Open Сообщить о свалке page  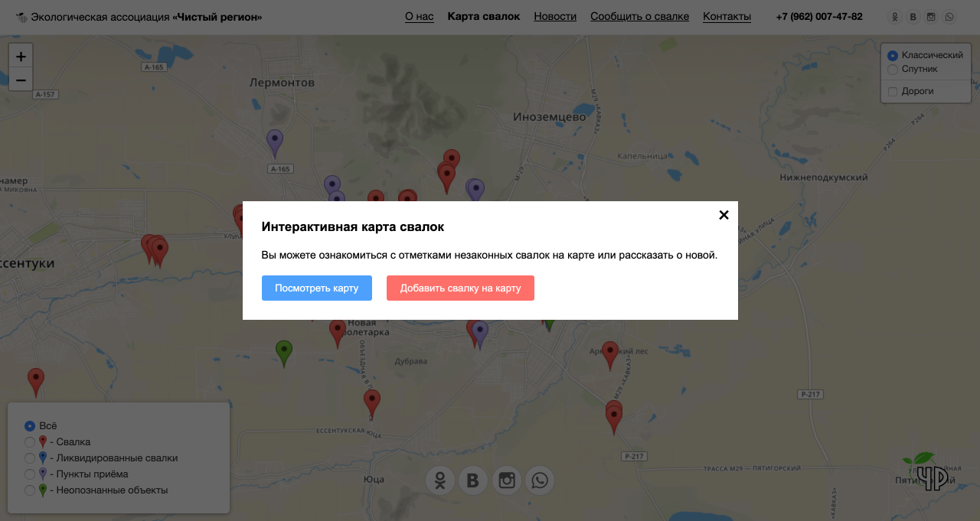(x=640, y=16)
